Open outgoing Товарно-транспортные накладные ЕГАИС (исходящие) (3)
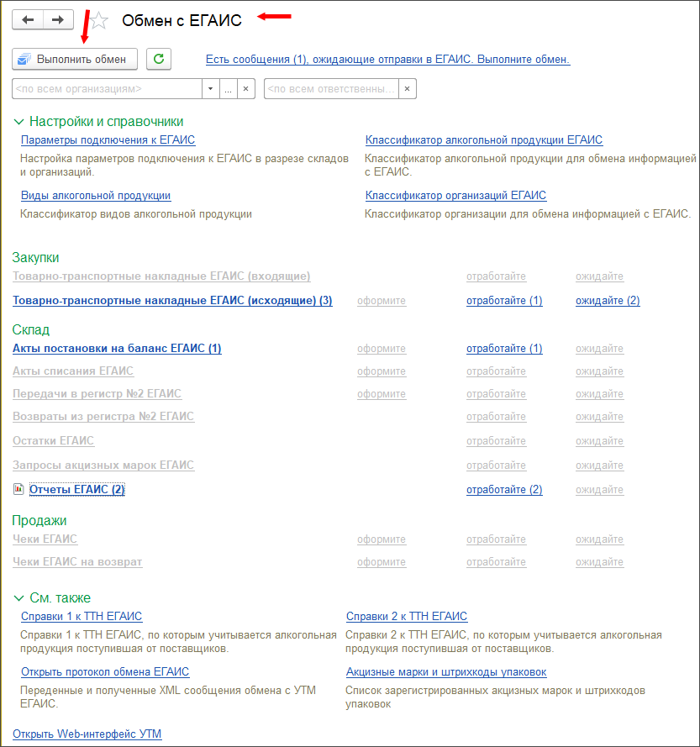 (172, 301)
